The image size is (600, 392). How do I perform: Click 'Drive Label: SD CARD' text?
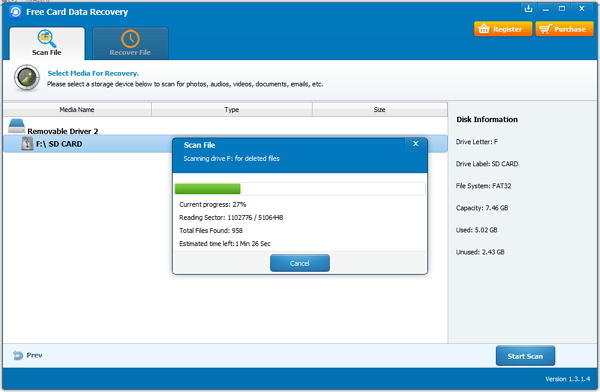pos(487,164)
